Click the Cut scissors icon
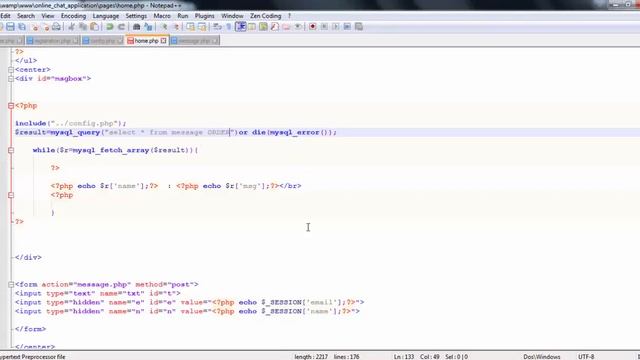This screenshot has height=360, width=640. point(71,27)
